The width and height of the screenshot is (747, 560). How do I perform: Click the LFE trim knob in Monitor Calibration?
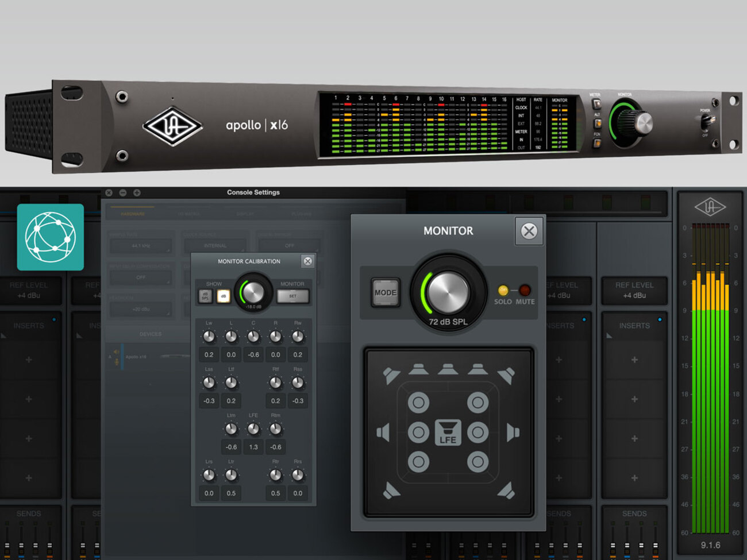tap(253, 429)
